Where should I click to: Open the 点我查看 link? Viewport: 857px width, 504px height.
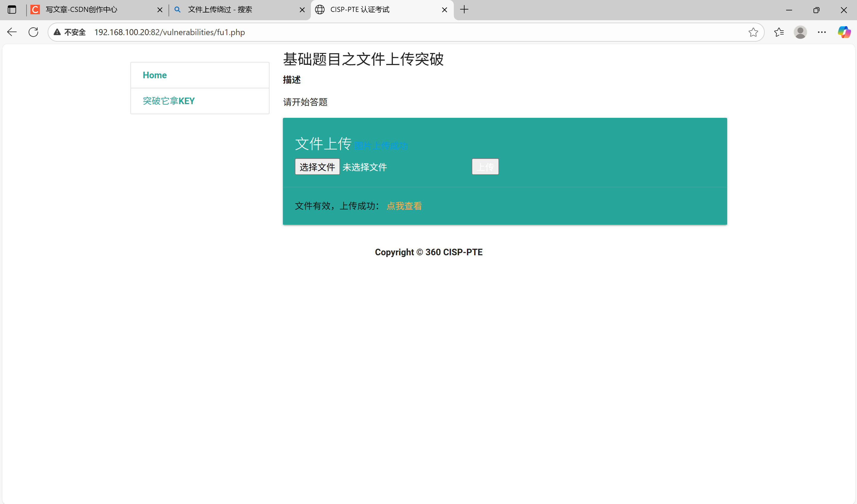coord(404,206)
